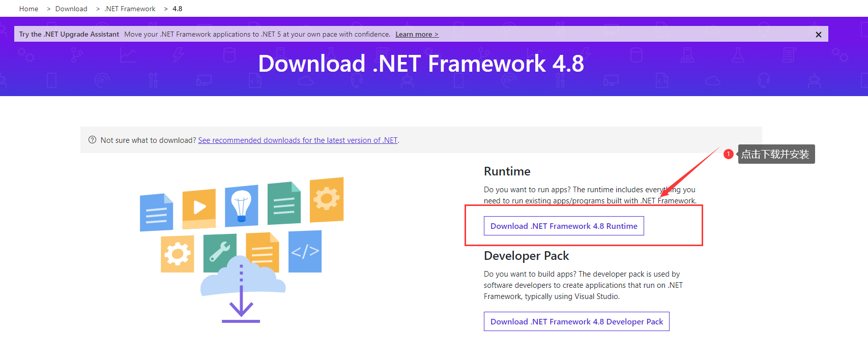Click Download .NET Framework 4.8 Developer Pack button
The height and width of the screenshot is (358, 868).
[576, 321]
